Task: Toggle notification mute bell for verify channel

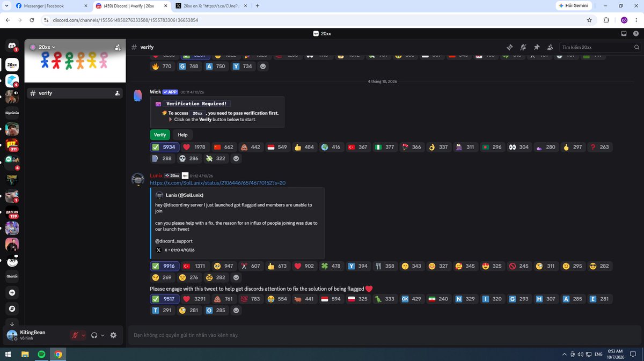Action: [523, 47]
